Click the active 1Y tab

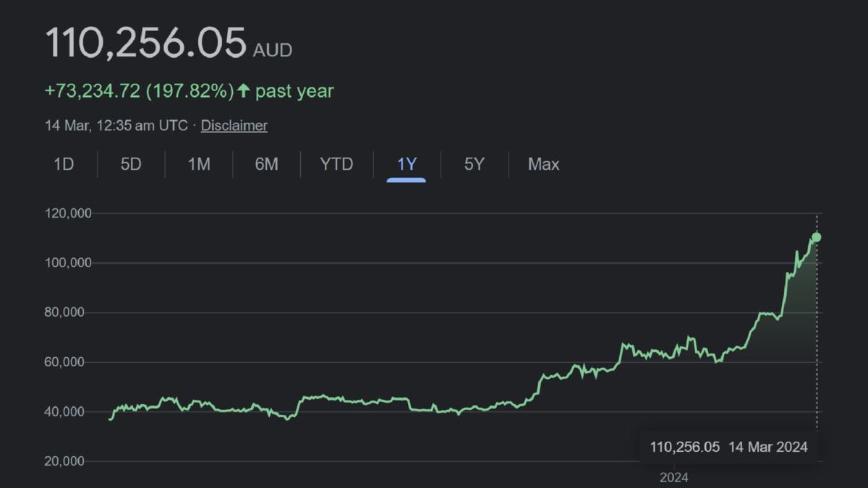pos(407,164)
